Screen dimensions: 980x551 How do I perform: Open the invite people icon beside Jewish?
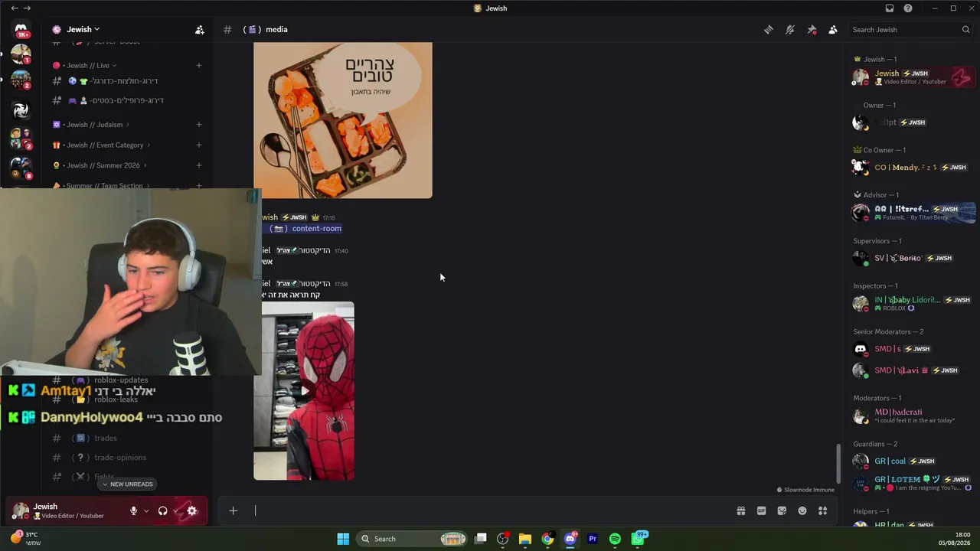200,30
